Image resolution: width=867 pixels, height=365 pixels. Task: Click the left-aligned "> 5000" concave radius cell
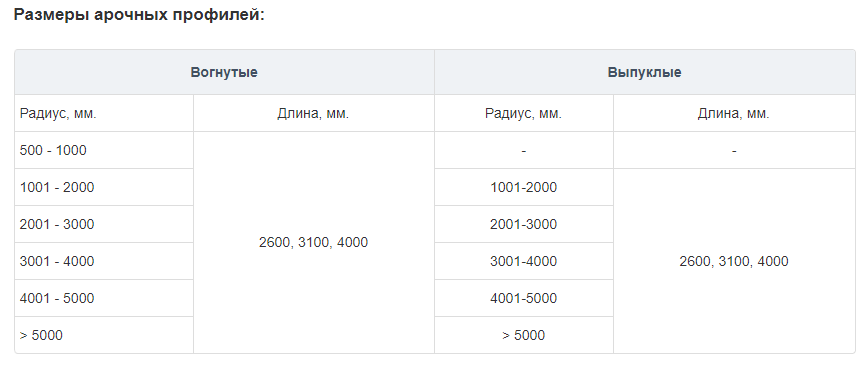[x=104, y=335]
